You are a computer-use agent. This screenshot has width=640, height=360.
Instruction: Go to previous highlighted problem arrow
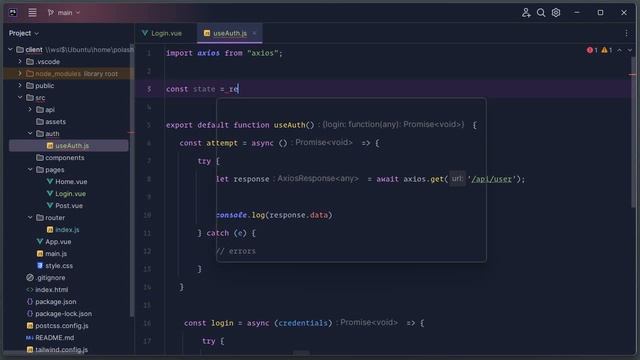tap(620, 50)
